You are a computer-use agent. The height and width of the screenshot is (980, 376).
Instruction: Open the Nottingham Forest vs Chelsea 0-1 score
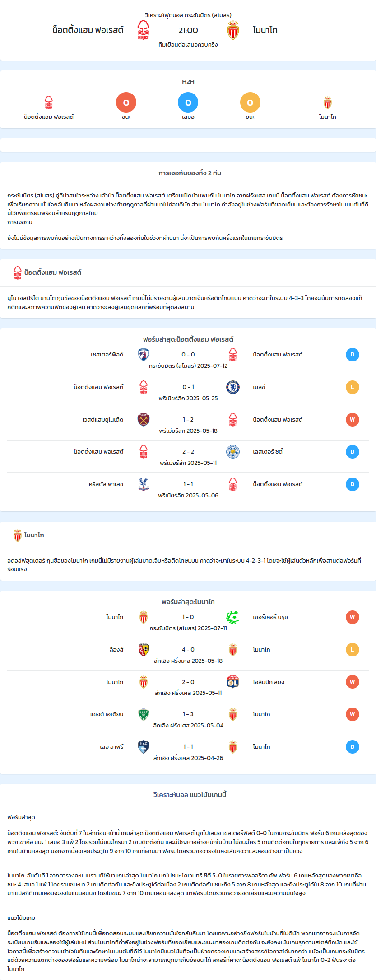point(188,387)
